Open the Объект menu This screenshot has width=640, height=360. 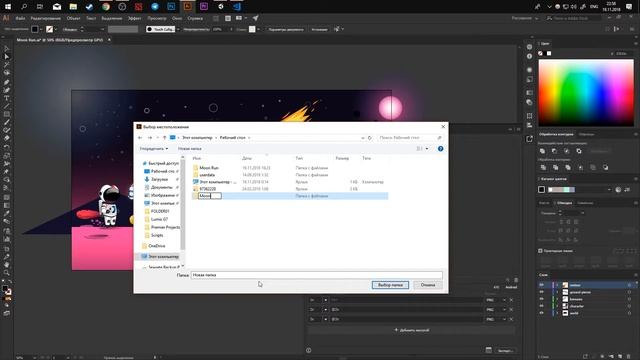(73, 18)
